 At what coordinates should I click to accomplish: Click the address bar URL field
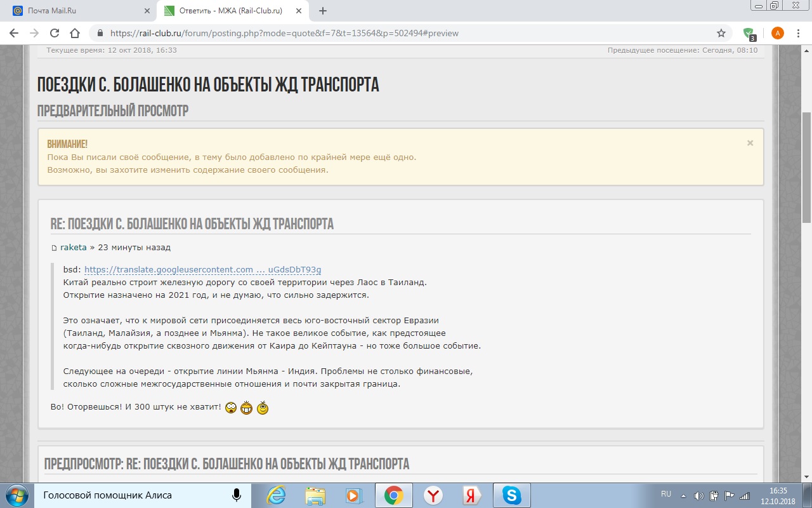(406, 33)
